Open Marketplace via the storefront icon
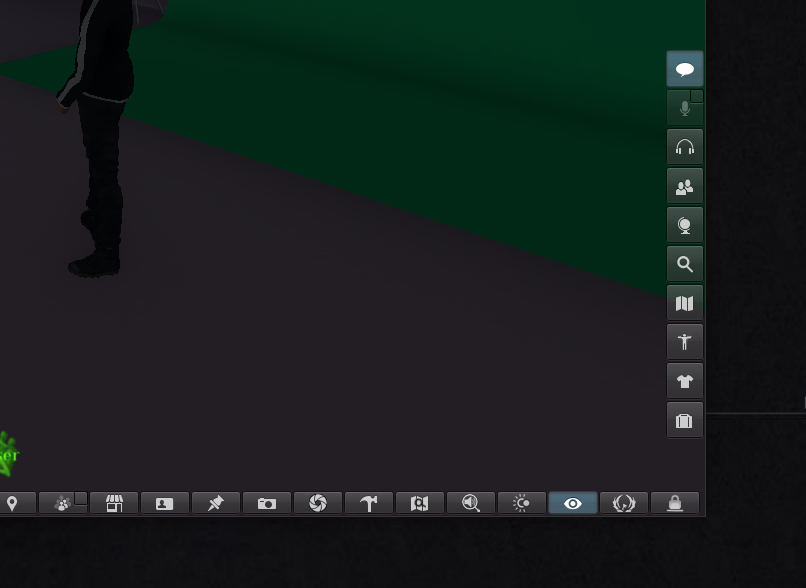This screenshot has width=806, height=588. 114,503
